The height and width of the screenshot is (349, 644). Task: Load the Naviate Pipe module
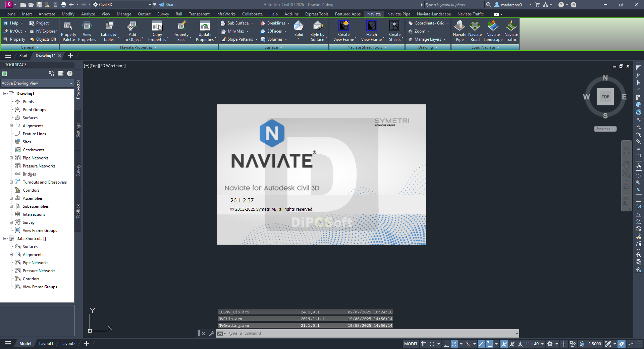click(460, 31)
